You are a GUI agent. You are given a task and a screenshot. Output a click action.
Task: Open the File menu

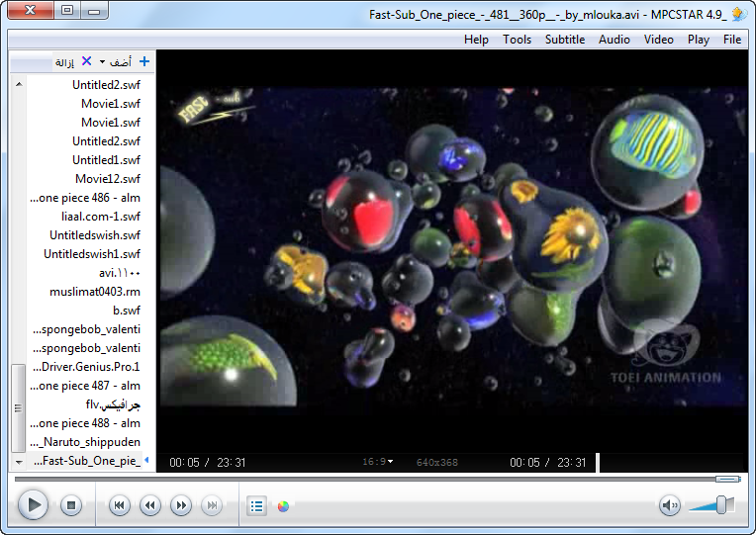732,40
